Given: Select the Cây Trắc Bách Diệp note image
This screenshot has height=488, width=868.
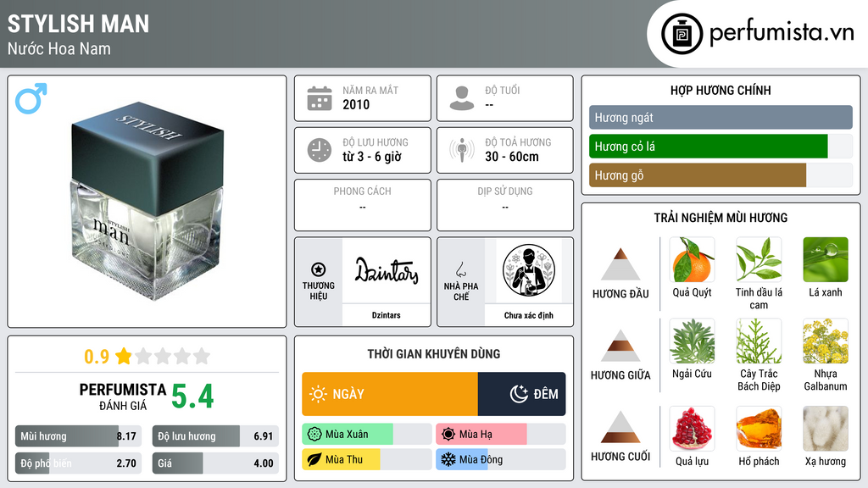Looking at the screenshot, I should 759,341.
